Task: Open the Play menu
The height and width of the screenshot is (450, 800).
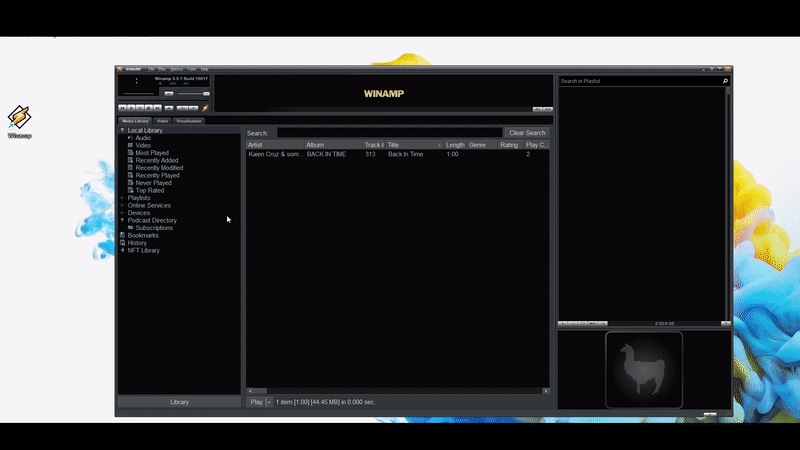Action: 162,69
